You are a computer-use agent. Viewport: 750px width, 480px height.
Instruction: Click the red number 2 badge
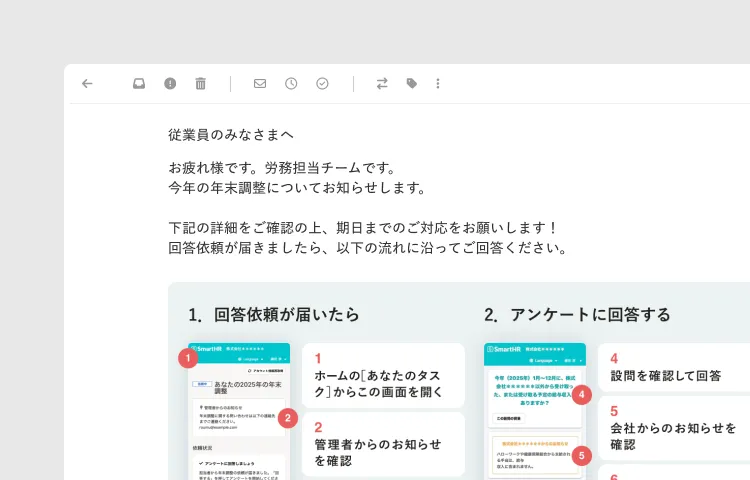[287, 418]
